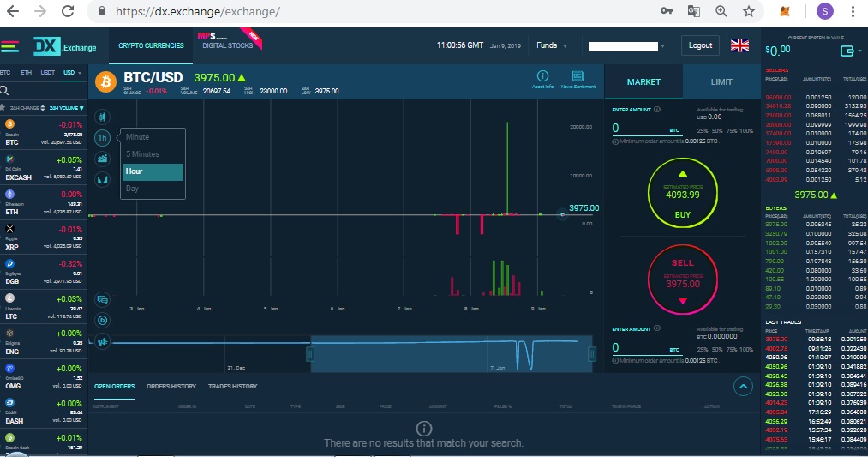This screenshot has width=868, height=457.
Task: Open the chart indicators icon
Action: [103, 159]
